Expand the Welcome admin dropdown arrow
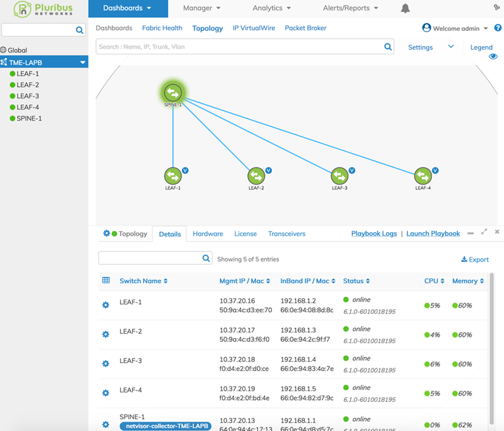The image size is (504, 431). 486,28
